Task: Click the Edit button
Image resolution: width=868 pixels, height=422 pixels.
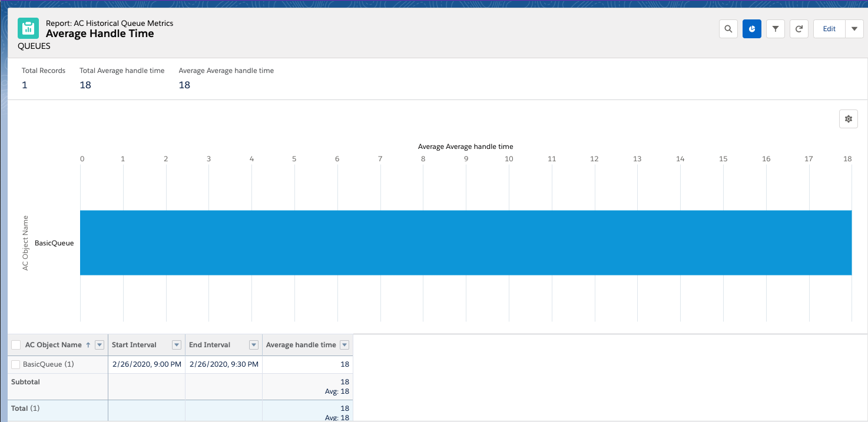Action: pyautogui.click(x=829, y=29)
